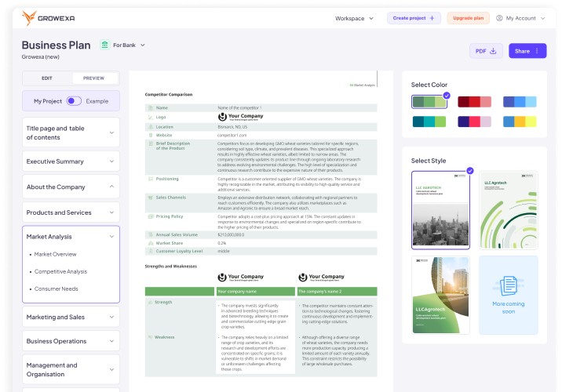Select the teal and green color palette
The image size is (562, 392).
coord(429,122)
